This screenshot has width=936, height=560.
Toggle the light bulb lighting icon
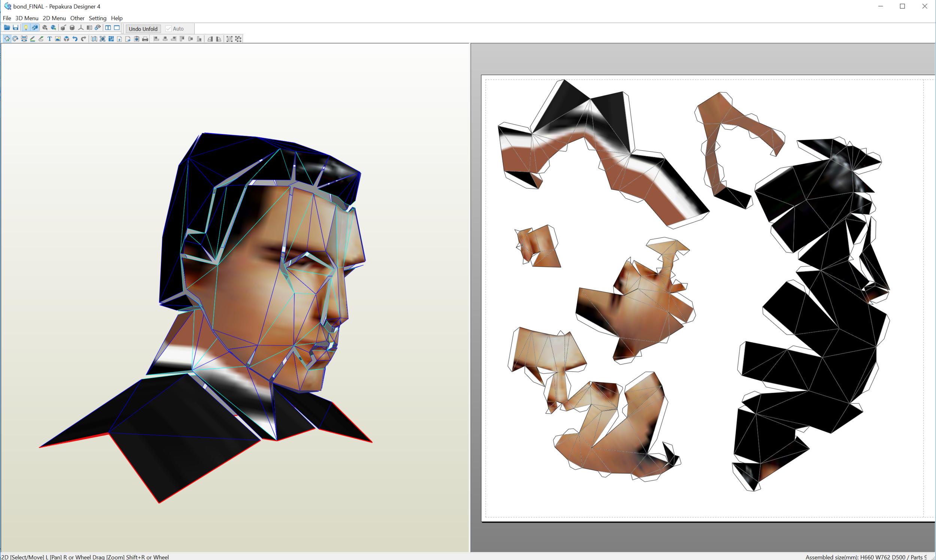[x=26, y=28]
